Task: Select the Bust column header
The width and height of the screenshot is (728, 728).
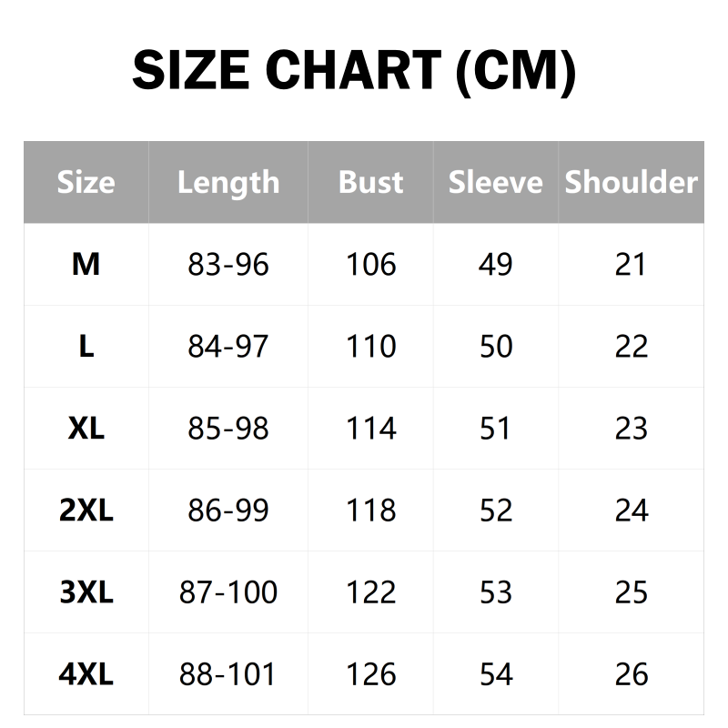Action: click(370, 182)
